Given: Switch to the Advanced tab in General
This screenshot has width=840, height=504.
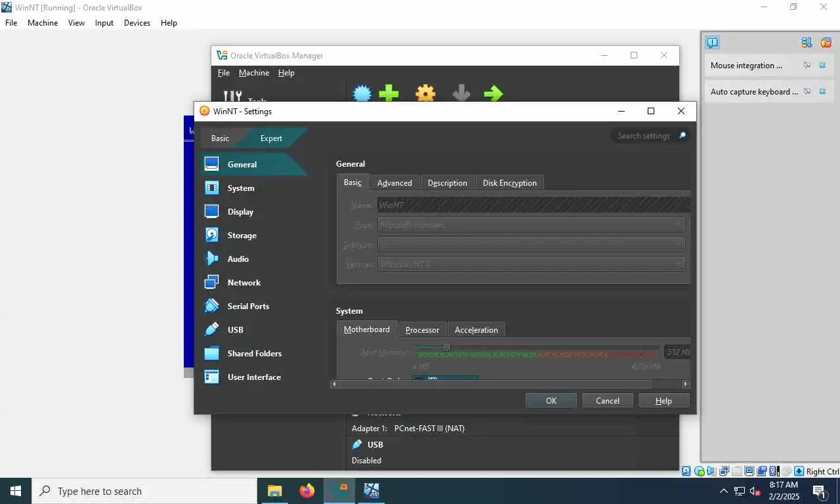Looking at the screenshot, I should pyautogui.click(x=394, y=183).
